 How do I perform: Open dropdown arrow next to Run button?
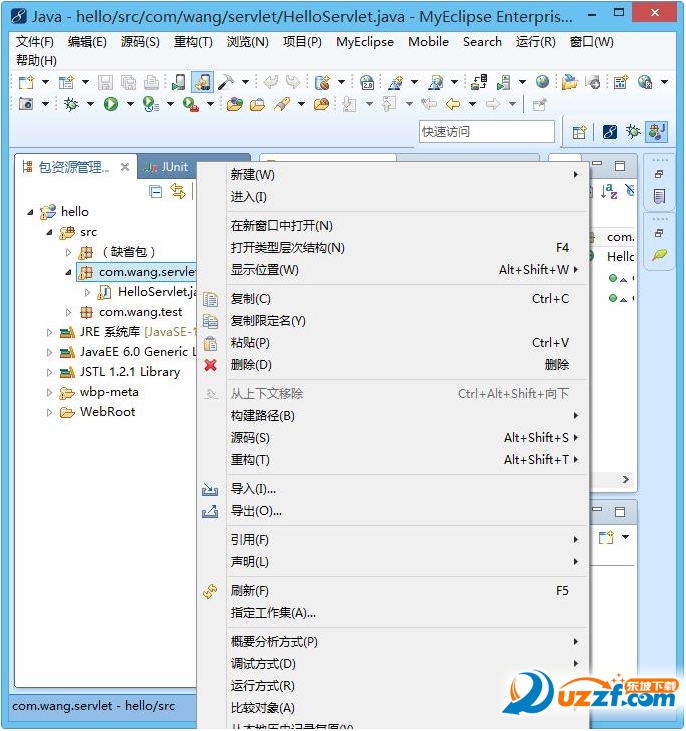point(130,104)
